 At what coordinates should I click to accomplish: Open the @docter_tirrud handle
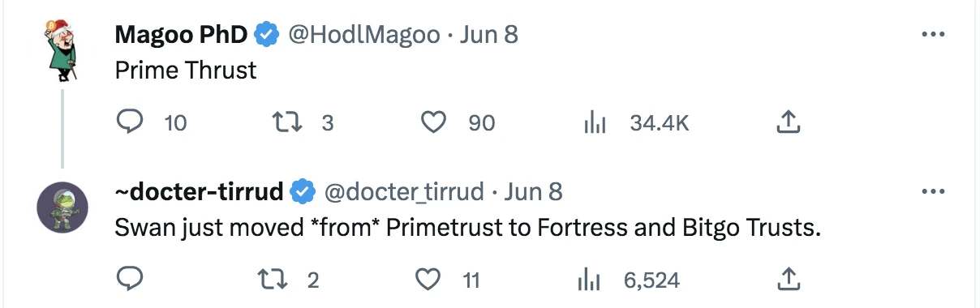click(x=404, y=192)
